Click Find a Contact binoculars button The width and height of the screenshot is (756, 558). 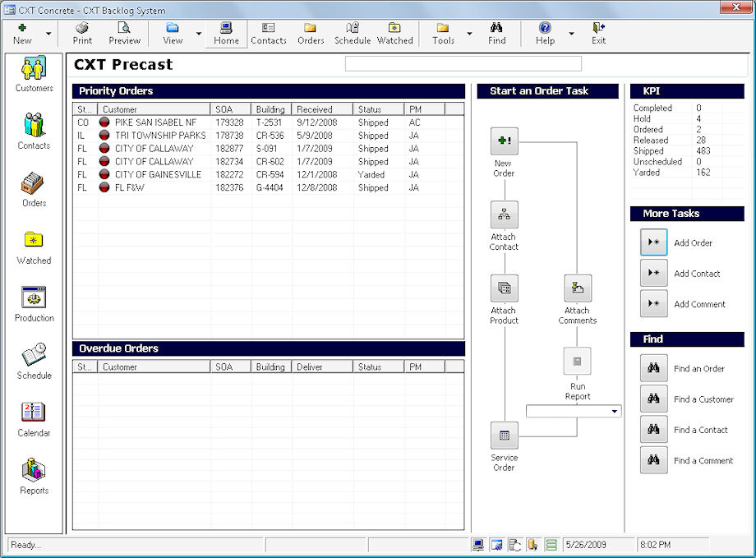click(x=654, y=429)
